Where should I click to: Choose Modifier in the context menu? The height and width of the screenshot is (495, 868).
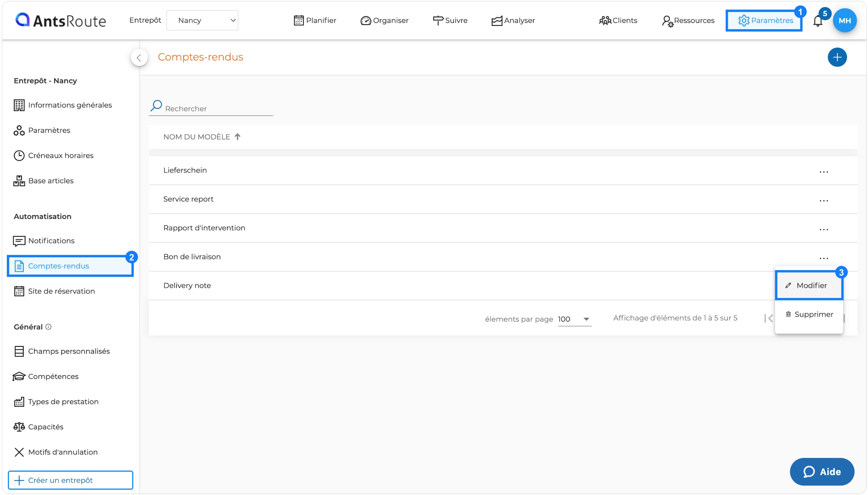click(x=809, y=285)
